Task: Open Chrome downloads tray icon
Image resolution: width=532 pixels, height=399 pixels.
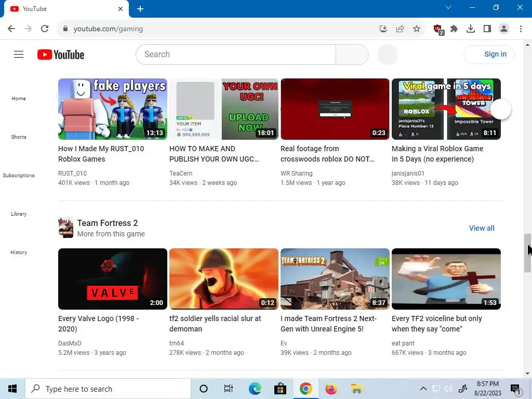Action: point(471,29)
